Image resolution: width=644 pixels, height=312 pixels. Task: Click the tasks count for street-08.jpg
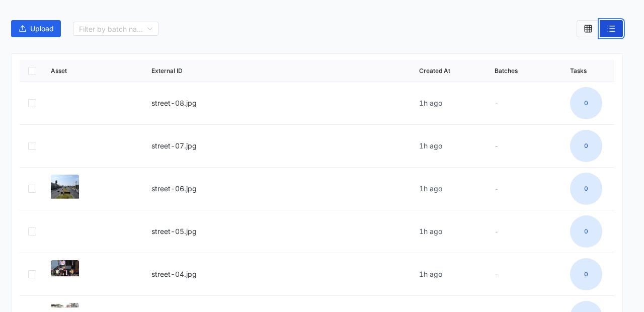coord(586,103)
